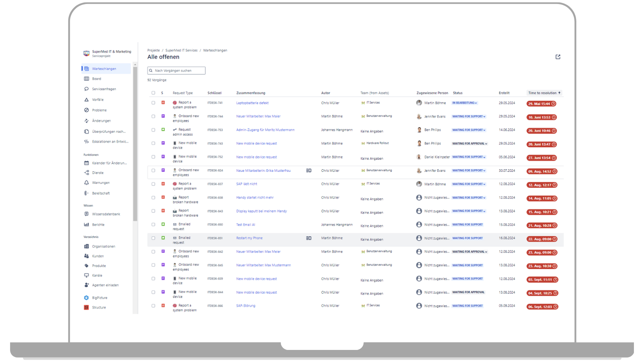Open Serviceanfragen speech bubble icon
This screenshot has width=644, height=362.
pos(86,89)
